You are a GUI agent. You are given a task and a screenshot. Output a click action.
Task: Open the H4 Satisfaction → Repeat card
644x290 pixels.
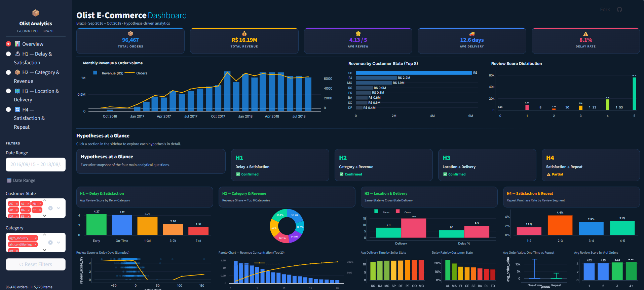coord(591,165)
